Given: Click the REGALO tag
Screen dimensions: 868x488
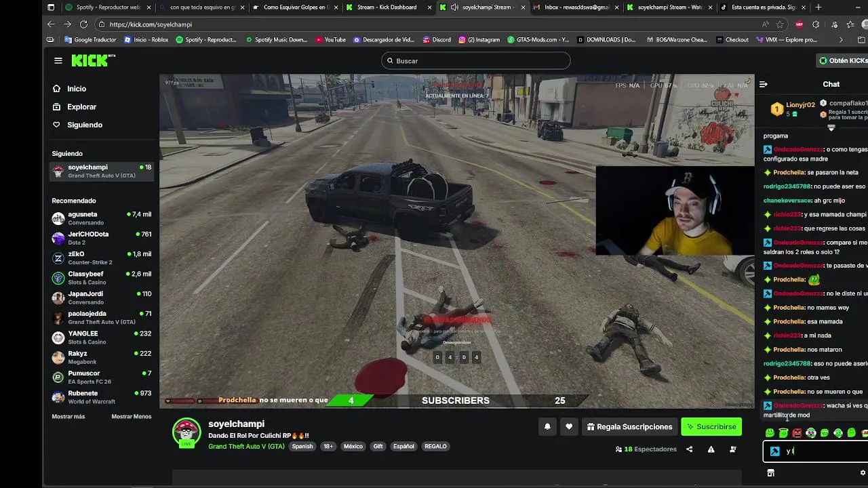Looking at the screenshot, I should (435, 447).
